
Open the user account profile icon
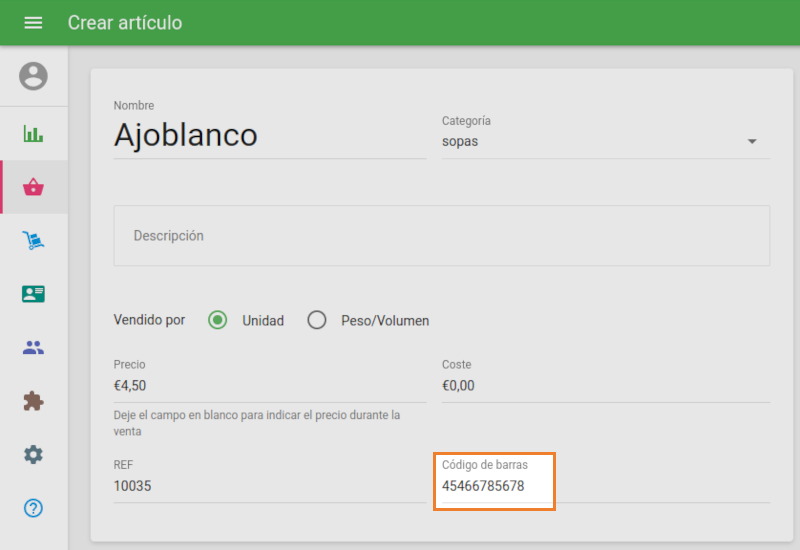(x=33, y=76)
